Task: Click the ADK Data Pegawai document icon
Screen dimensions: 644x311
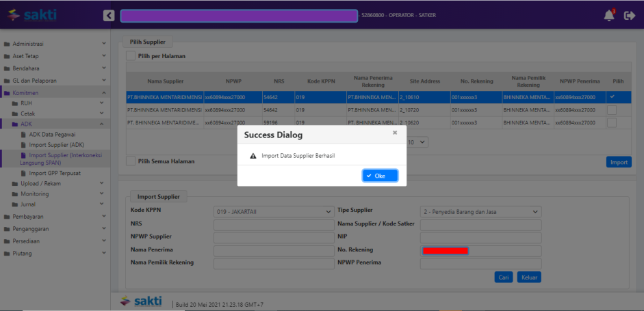Action: coord(23,135)
